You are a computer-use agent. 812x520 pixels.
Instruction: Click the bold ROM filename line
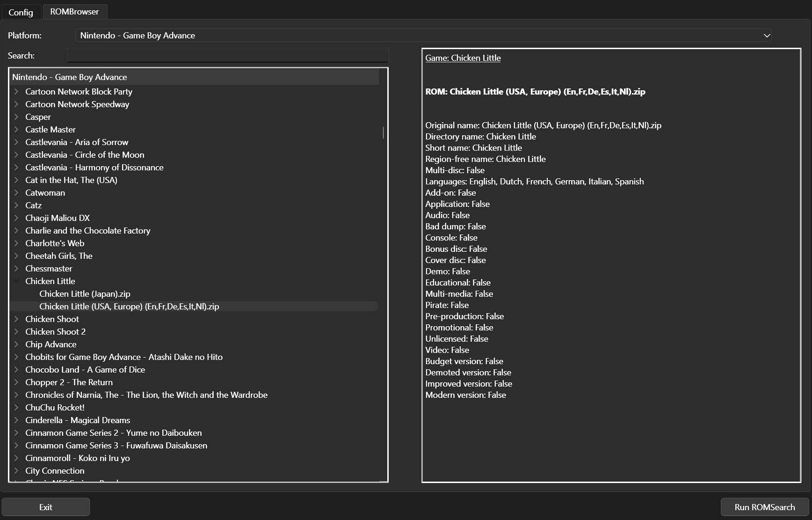coord(535,92)
